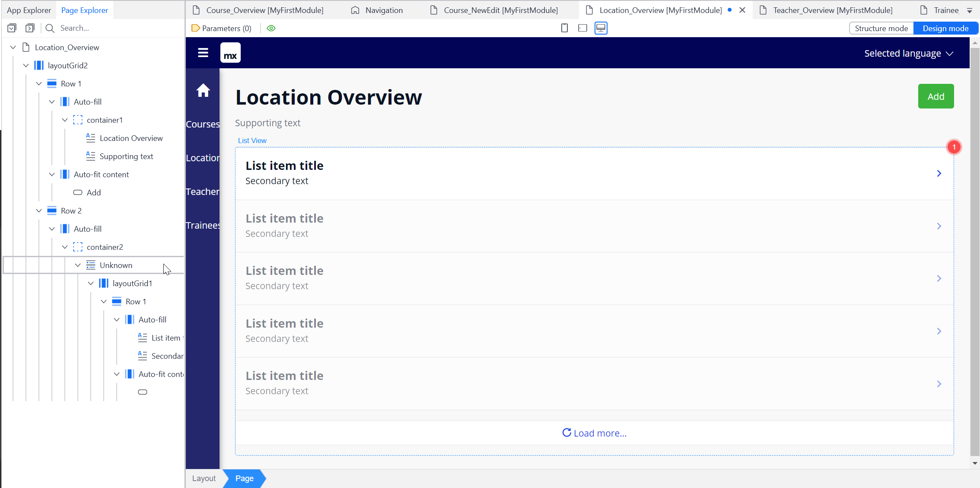Switch to Design mode

tap(945, 28)
